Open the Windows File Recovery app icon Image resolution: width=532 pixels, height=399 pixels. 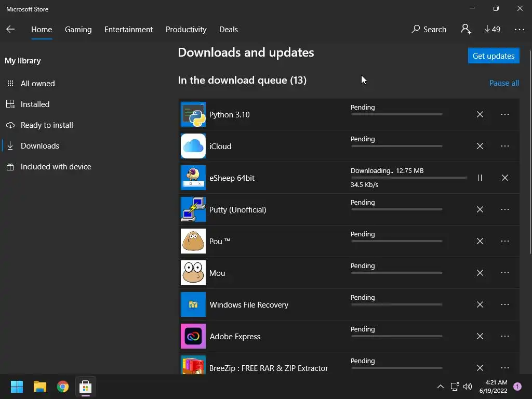pyautogui.click(x=193, y=304)
